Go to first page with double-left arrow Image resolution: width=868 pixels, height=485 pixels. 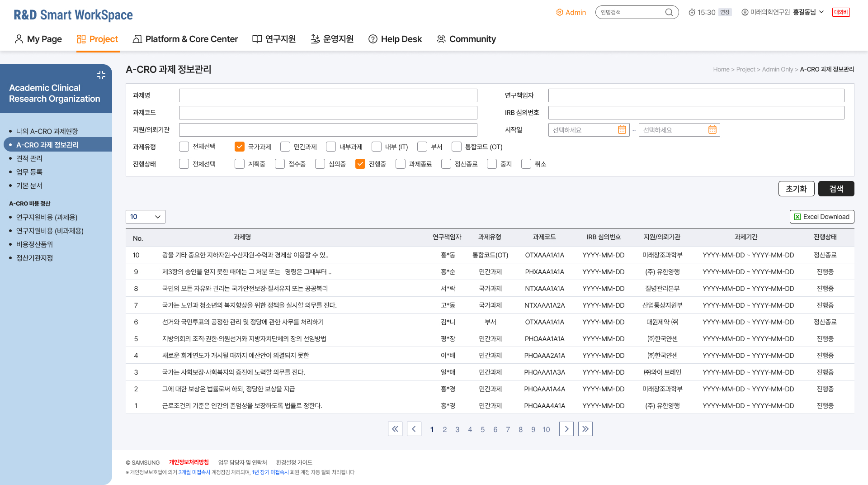(x=395, y=429)
